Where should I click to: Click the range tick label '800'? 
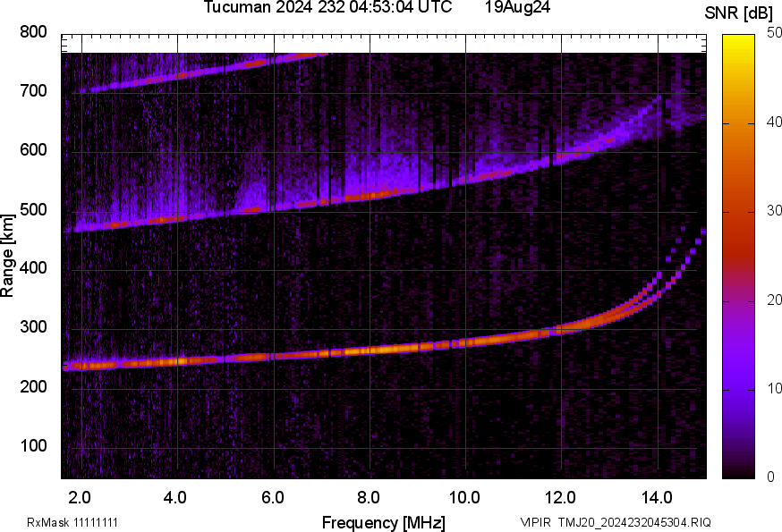click(33, 32)
